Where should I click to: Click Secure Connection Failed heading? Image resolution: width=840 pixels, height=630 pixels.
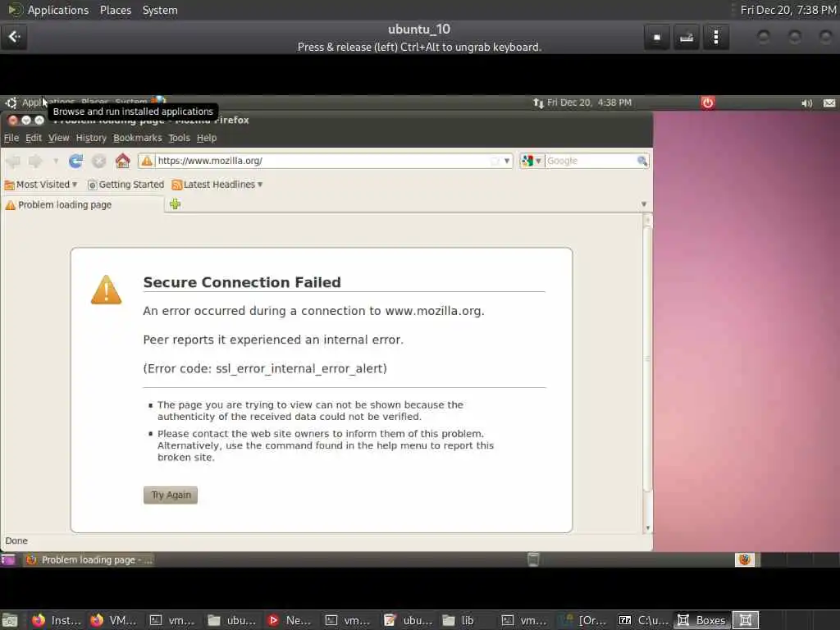point(242,282)
